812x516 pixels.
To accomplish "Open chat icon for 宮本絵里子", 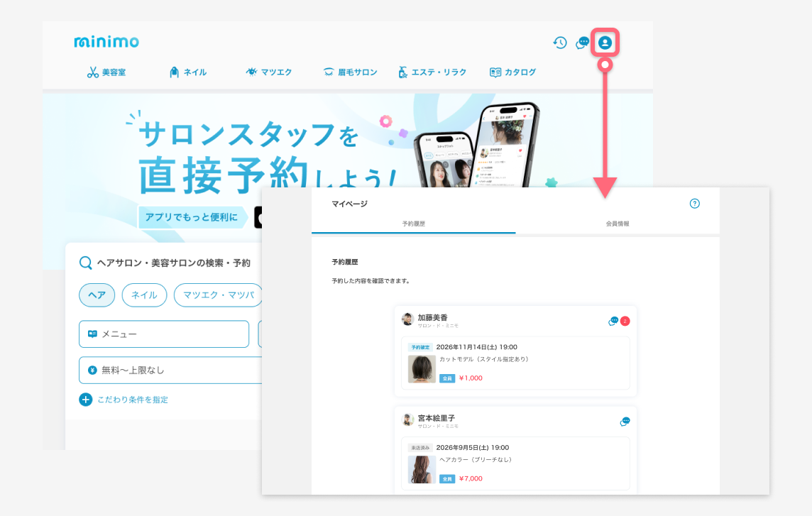I will 625,422.
